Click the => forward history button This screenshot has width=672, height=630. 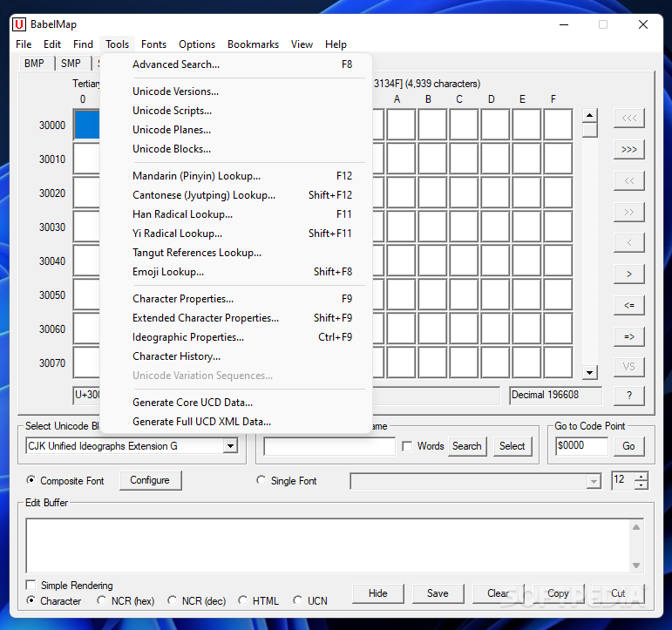628,336
